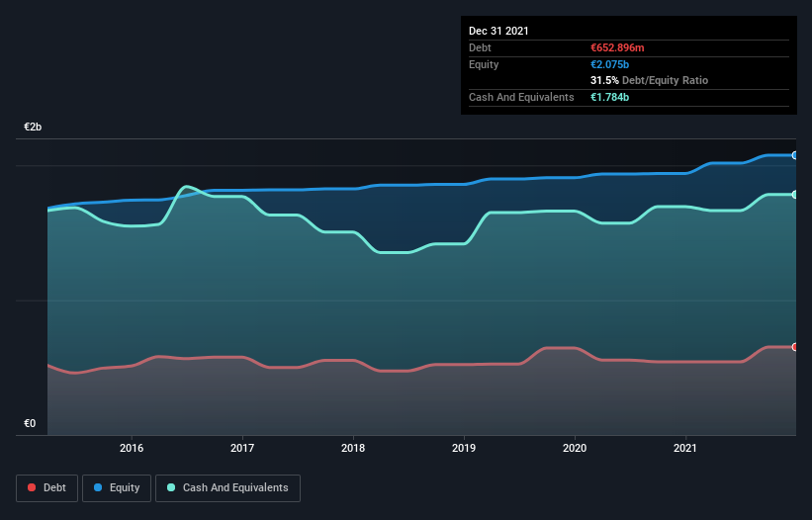Click the 31.5% Debt/Equity Ratio text
The width and height of the screenshot is (812, 520).
pyautogui.click(x=650, y=81)
